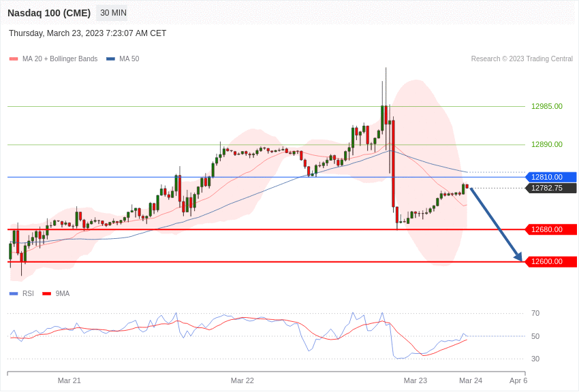Click the Apr 6 date axis label
The image size is (579, 392).
pyautogui.click(x=518, y=380)
